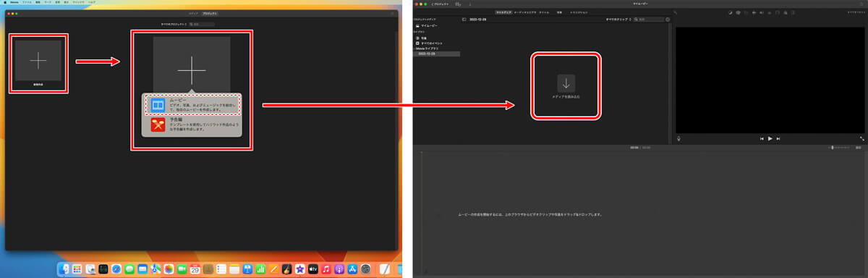Switch to the プロジェクト tab in projects window
Image resolution: width=868 pixels, height=278 pixels.
[209, 13]
